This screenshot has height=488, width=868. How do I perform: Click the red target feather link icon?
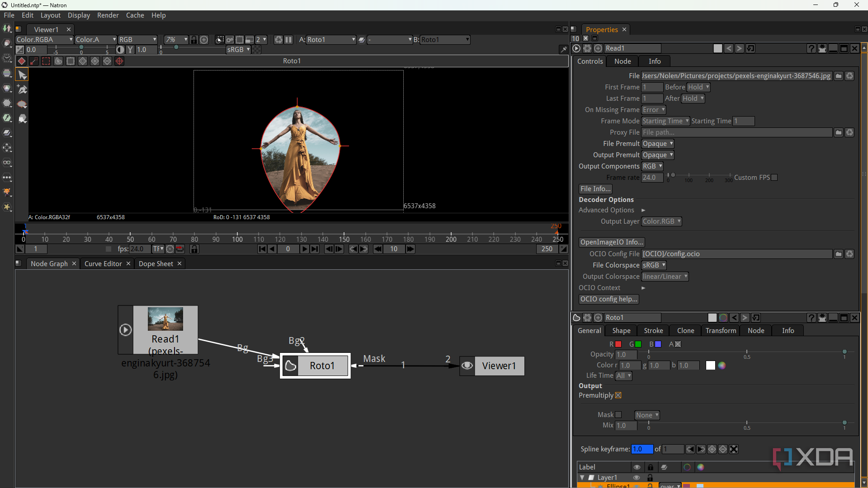coord(119,61)
